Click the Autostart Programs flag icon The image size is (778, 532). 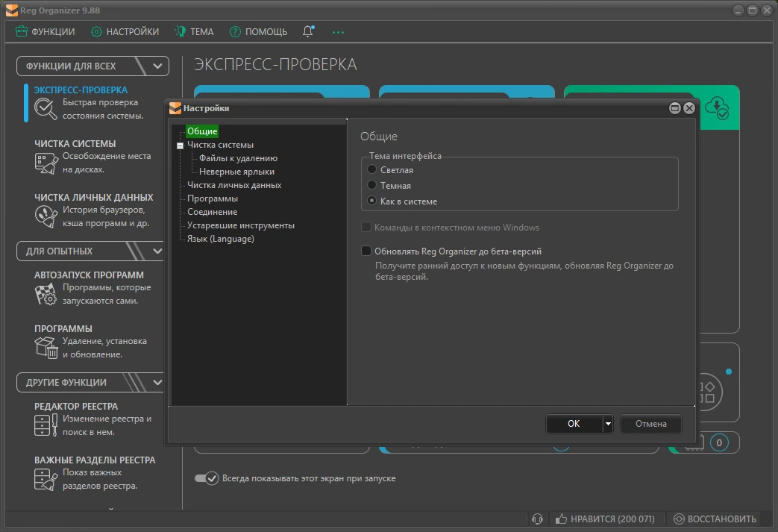46,294
